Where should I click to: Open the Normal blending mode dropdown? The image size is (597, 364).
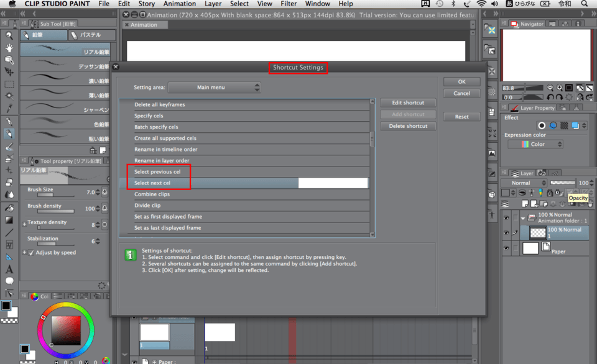pos(525,183)
